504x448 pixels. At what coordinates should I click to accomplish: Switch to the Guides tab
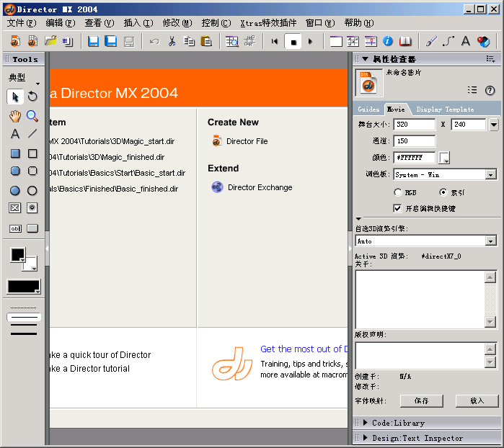(x=368, y=109)
